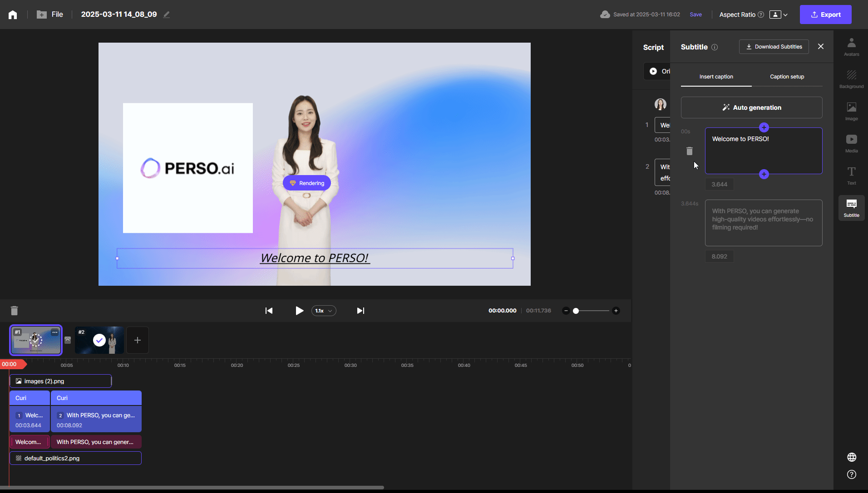Select the Subtitle panel icon
The image size is (868, 493).
coord(851,208)
